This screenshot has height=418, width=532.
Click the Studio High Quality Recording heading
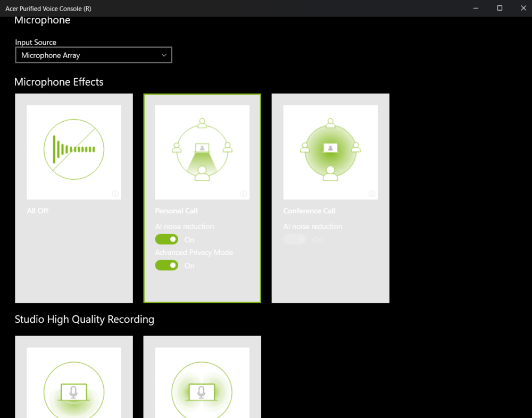[85, 319]
